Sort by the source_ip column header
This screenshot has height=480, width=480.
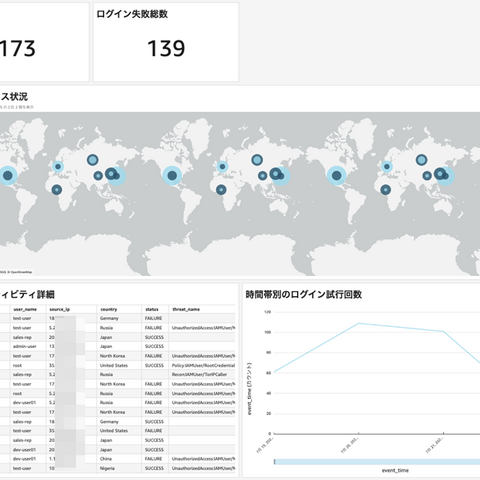click(x=60, y=309)
